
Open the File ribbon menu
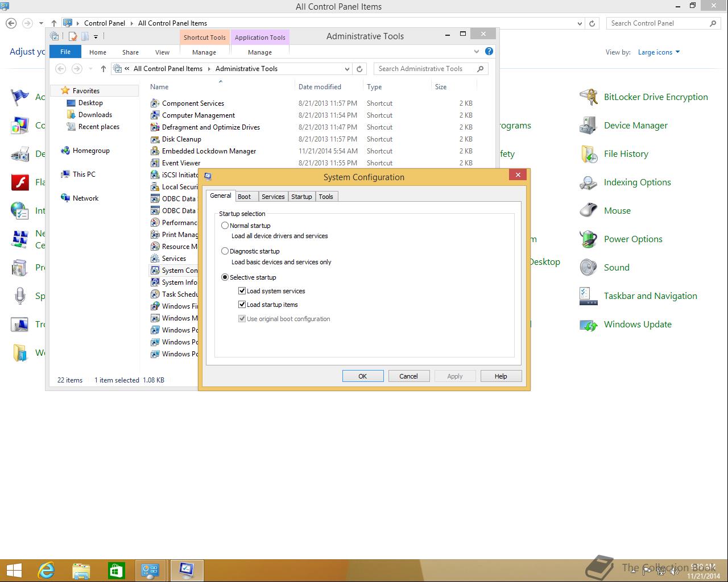coord(65,52)
